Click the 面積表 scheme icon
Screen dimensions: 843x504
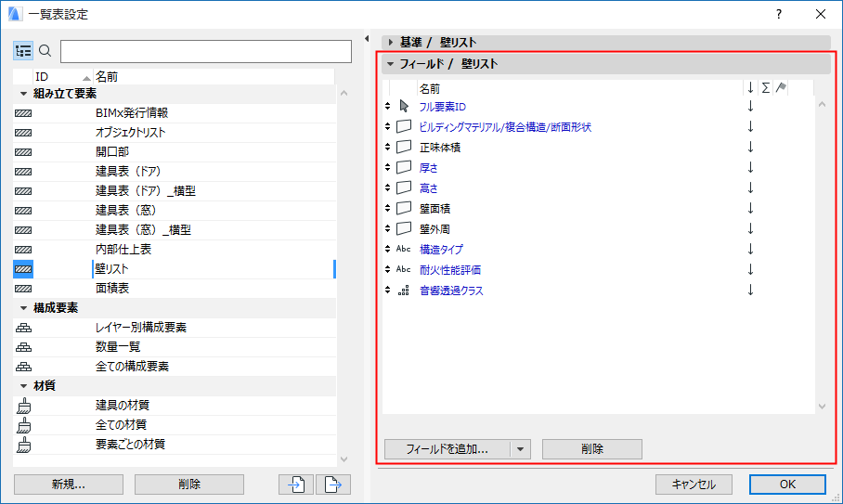23,289
